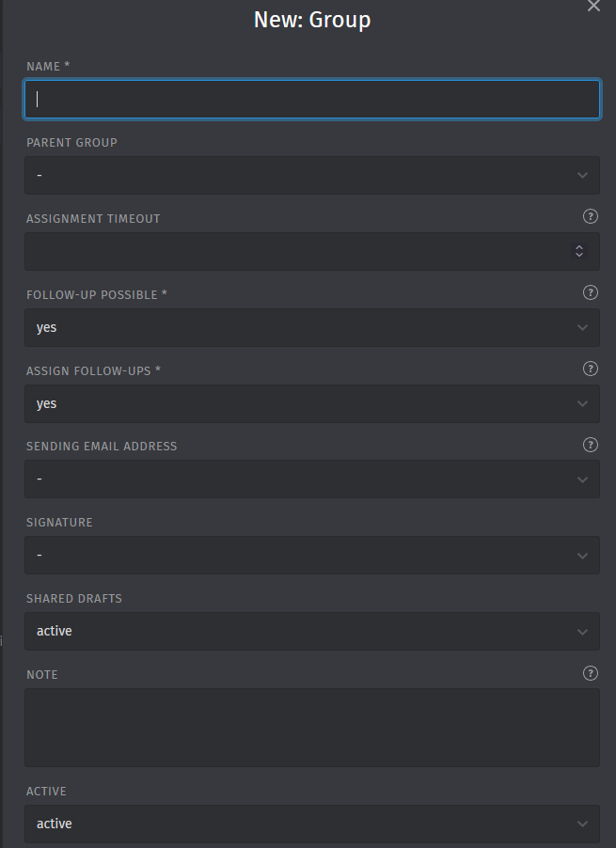Open the Follow-up Possible dropdown
This screenshot has width=616, height=848.
(312, 328)
